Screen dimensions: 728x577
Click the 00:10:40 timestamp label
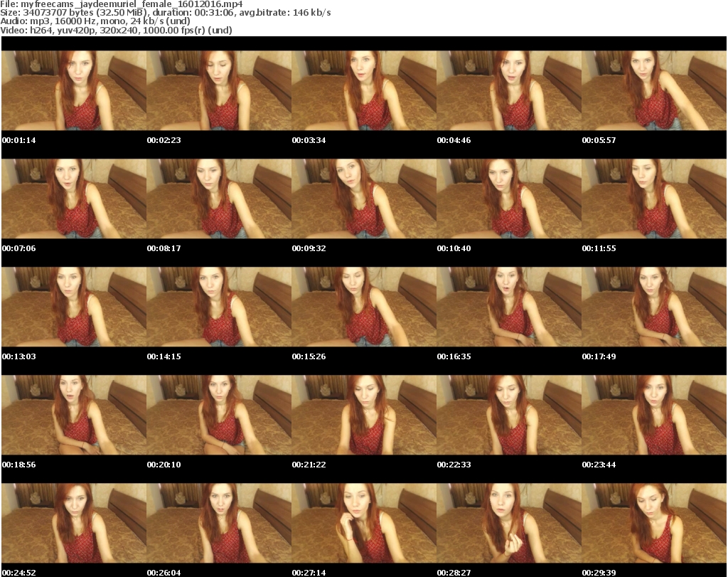[454, 248]
